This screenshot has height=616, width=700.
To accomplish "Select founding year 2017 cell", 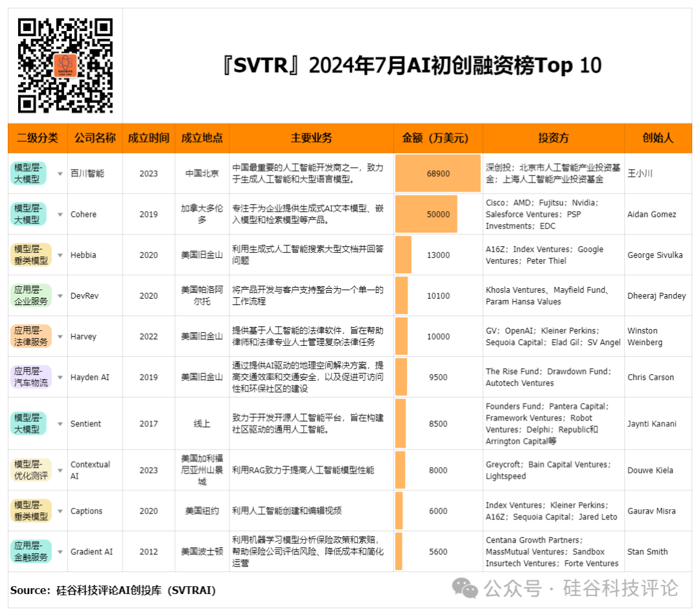I will (148, 424).
